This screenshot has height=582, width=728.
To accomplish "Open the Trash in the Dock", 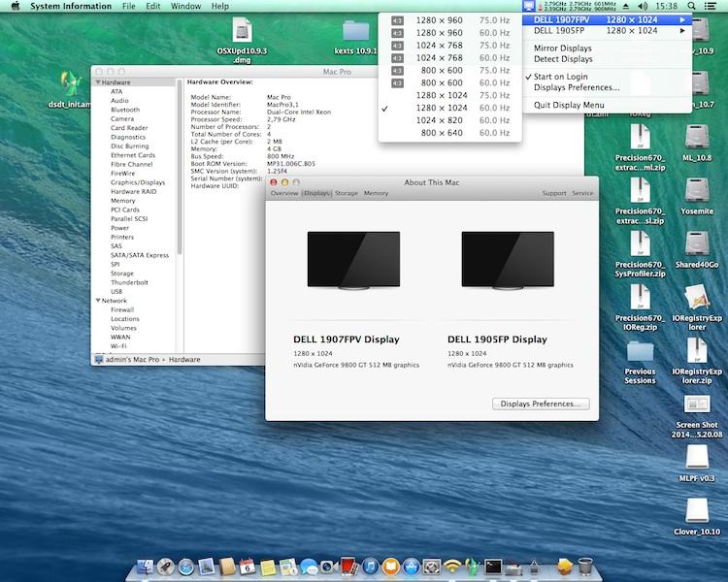I will point(585,566).
